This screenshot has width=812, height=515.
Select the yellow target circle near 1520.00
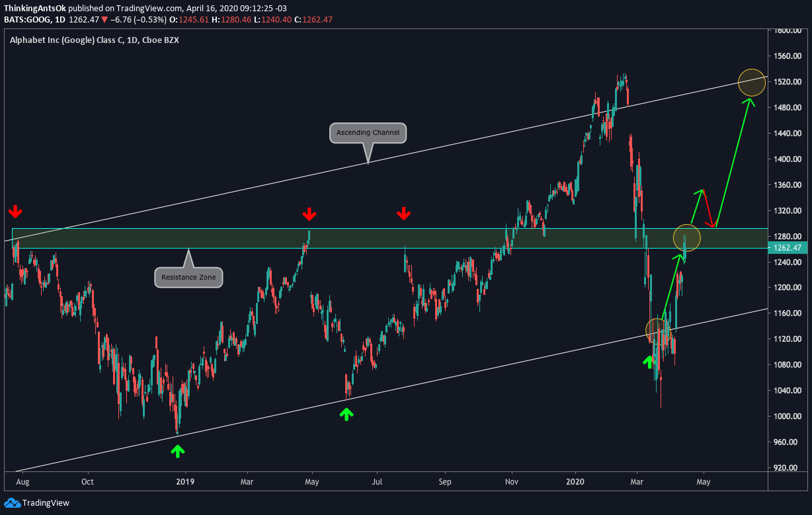(751, 83)
